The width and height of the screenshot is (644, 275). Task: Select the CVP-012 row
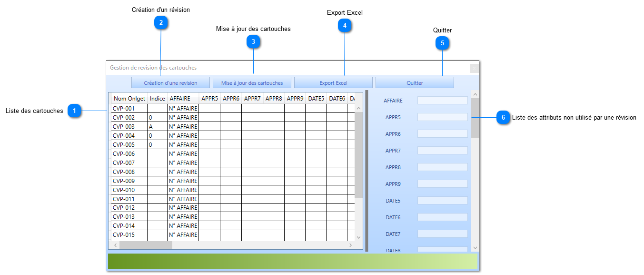tap(233, 208)
